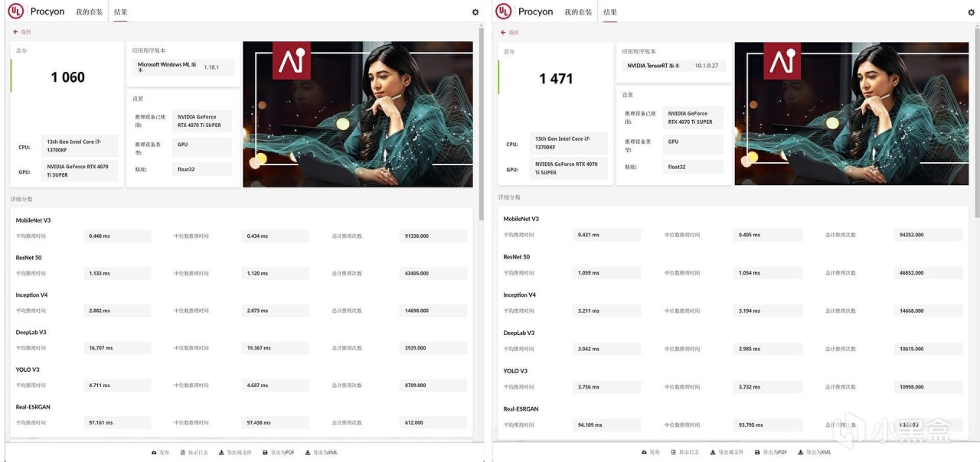Click Inception V4 heading in right window
Screen dimensions: 980x462
click(x=520, y=294)
